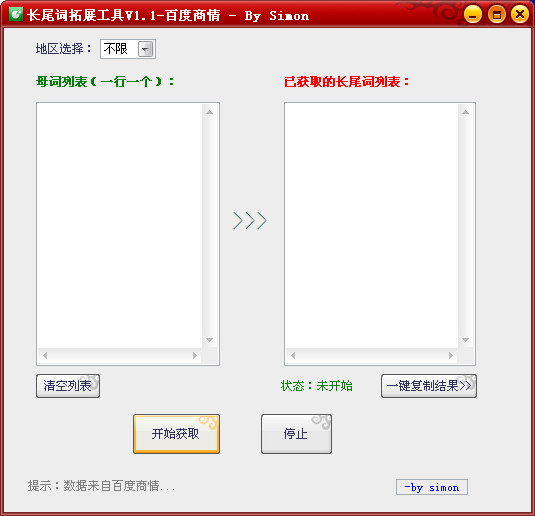Viewport: 535px width, 516px height.
Task: Click the 清空列表 button
Action: [x=68, y=386]
